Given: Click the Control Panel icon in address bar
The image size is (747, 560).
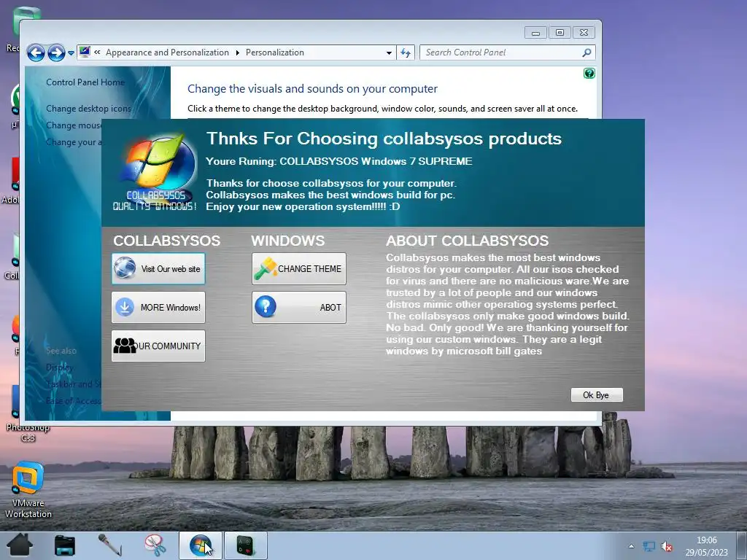Looking at the screenshot, I should tap(85, 52).
